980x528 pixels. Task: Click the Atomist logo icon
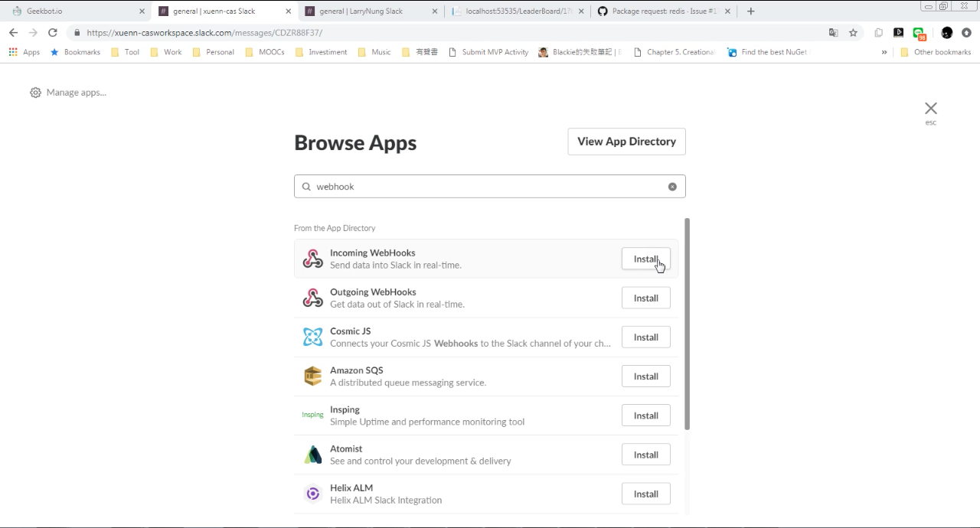point(312,455)
